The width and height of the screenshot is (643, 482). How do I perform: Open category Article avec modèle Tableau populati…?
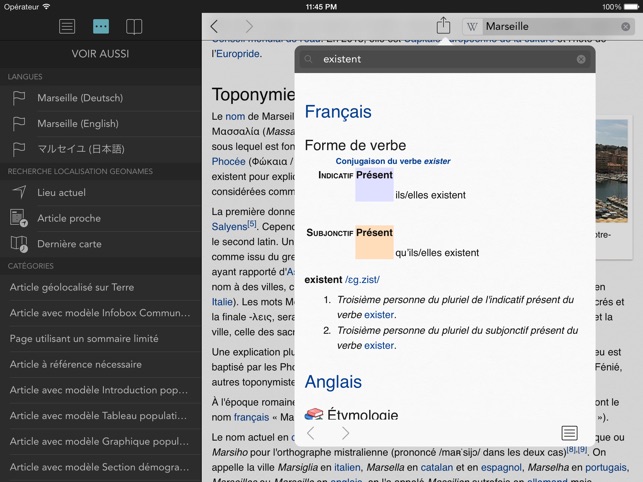point(100,416)
